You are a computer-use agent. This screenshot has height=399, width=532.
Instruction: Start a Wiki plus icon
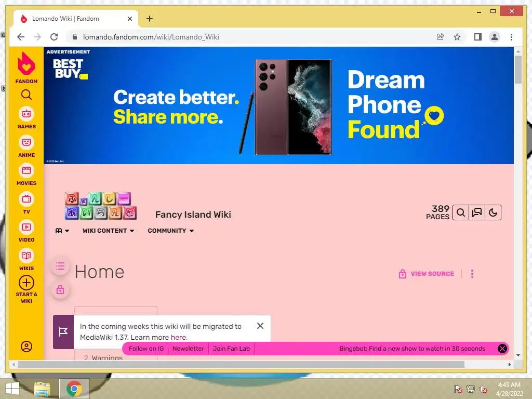[26, 283]
